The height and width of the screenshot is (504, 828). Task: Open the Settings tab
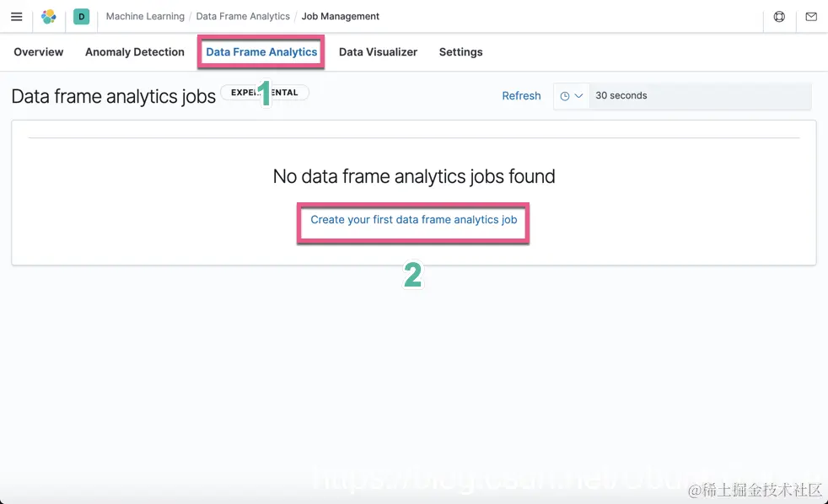point(460,52)
